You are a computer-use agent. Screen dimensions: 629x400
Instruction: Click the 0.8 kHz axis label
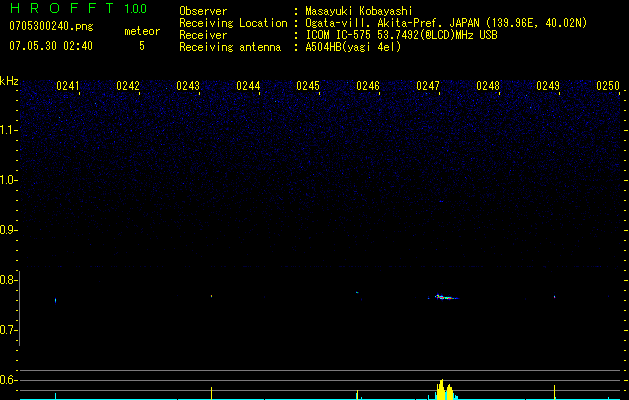tap(8, 280)
